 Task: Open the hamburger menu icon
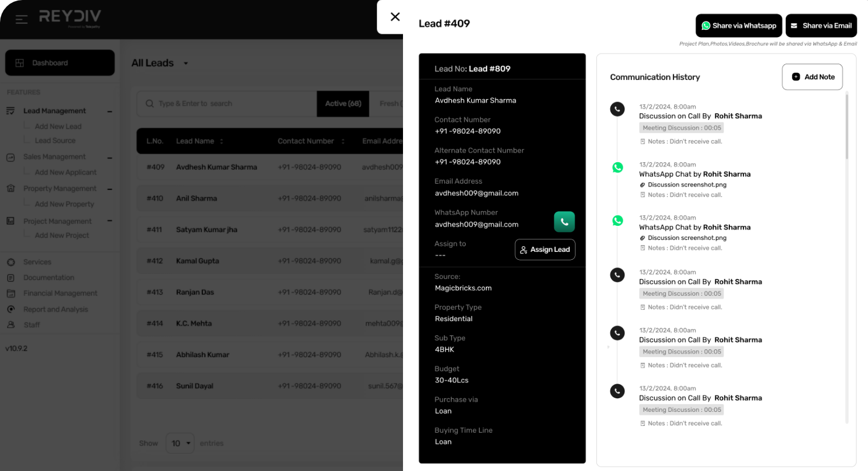click(x=21, y=20)
